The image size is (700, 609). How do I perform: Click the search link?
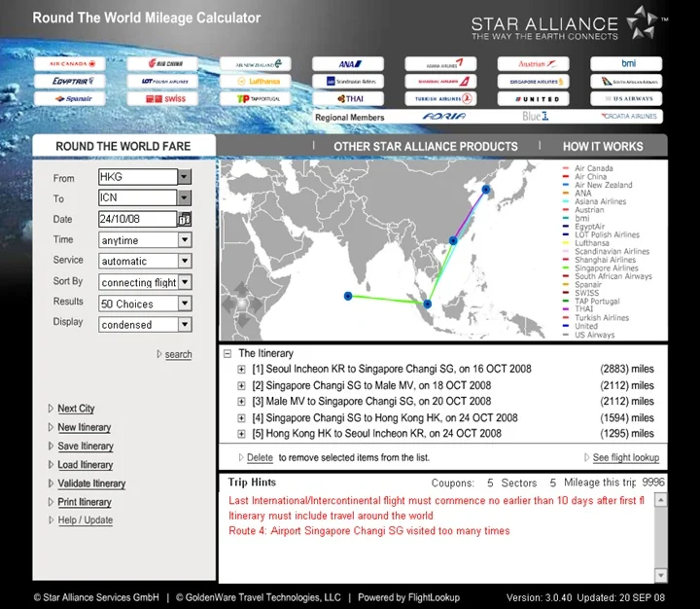[x=178, y=354]
